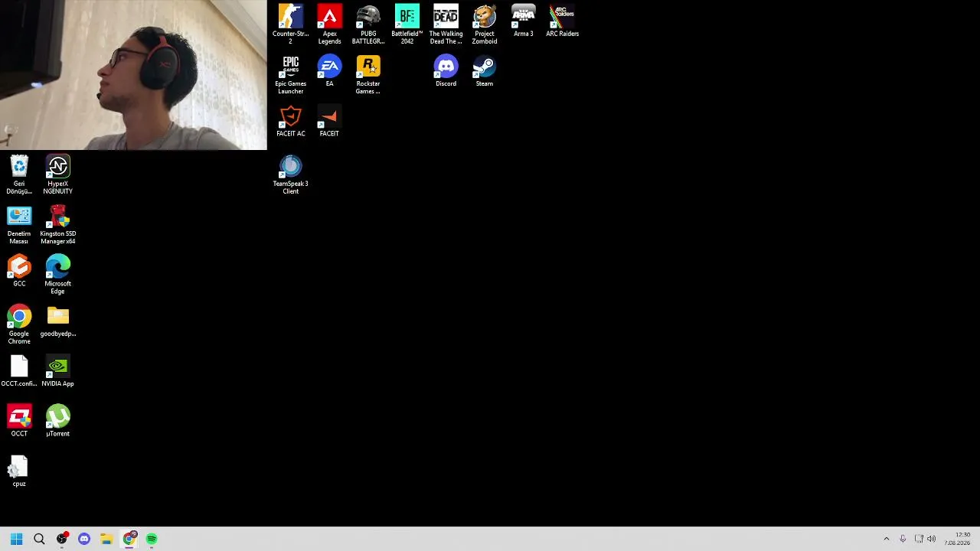Viewport: 980px width, 551px height.
Task: Click the Battlefield 2042 shortcut
Action: coord(407,24)
